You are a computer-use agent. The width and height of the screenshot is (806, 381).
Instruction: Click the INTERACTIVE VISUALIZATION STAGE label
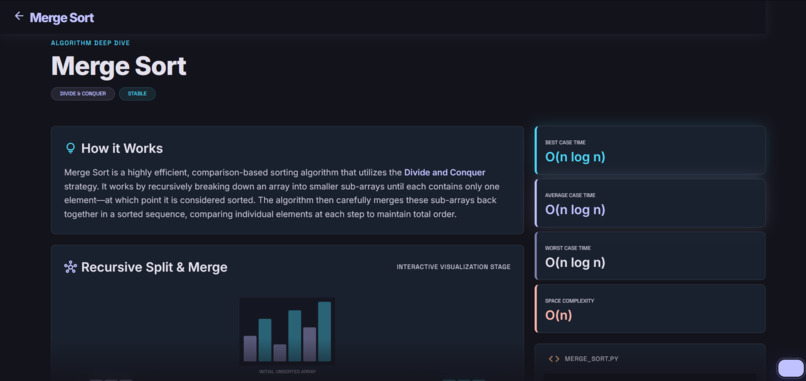click(x=453, y=267)
